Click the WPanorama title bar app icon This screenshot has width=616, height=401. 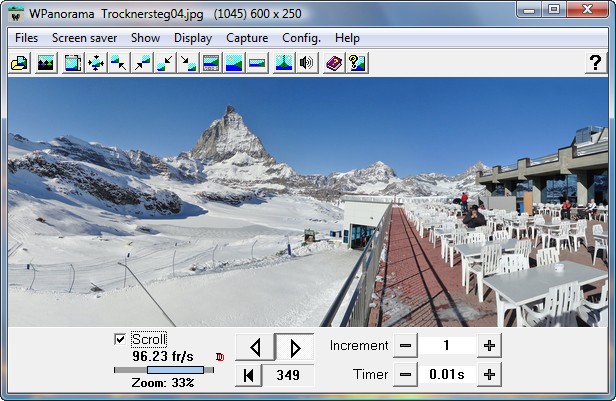(x=16, y=15)
